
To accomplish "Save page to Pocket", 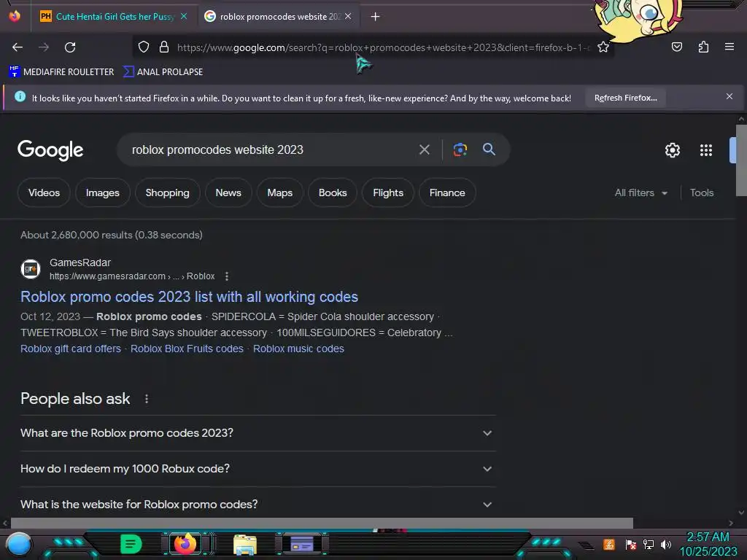I will pyautogui.click(x=676, y=47).
